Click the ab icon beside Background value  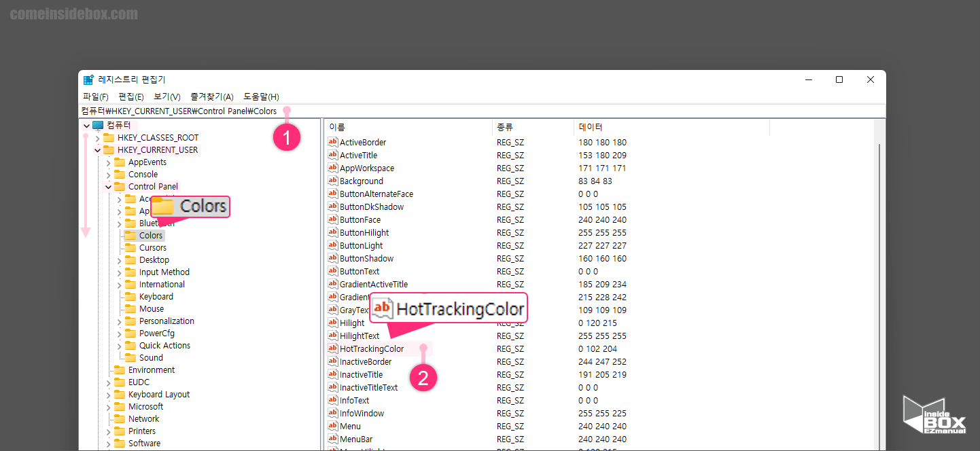[x=332, y=181]
